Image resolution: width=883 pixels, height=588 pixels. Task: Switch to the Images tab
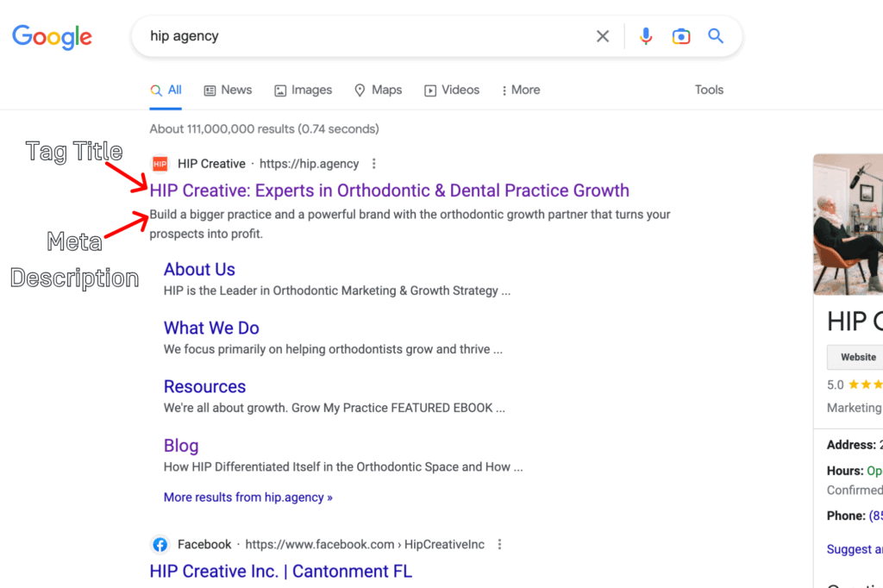click(x=303, y=91)
